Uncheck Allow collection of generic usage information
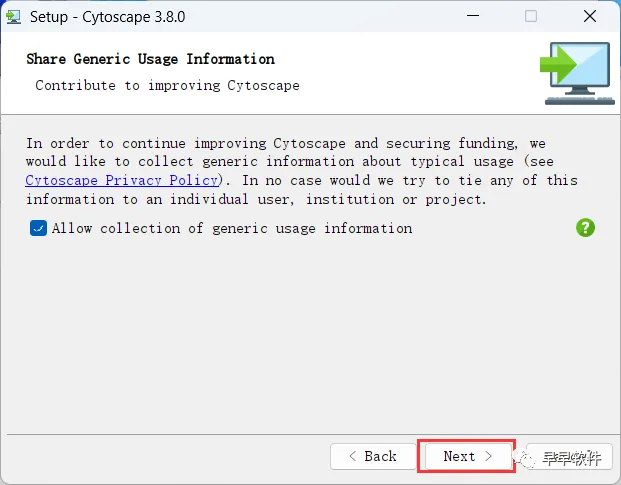 pos(38,228)
